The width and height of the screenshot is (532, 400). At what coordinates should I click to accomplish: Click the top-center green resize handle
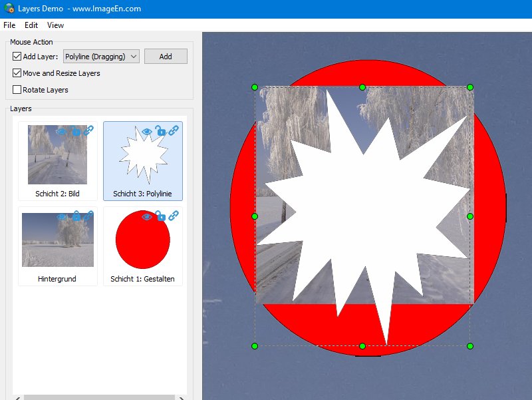point(362,87)
